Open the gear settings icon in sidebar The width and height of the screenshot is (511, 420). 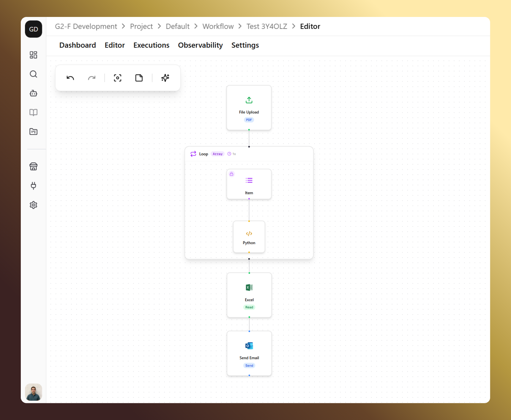coord(34,205)
